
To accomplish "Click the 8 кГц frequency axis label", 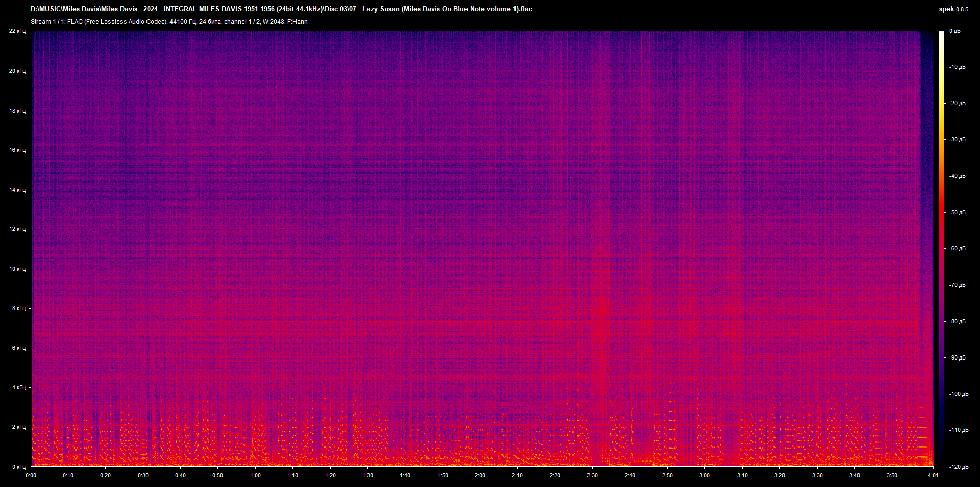I will (19, 308).
